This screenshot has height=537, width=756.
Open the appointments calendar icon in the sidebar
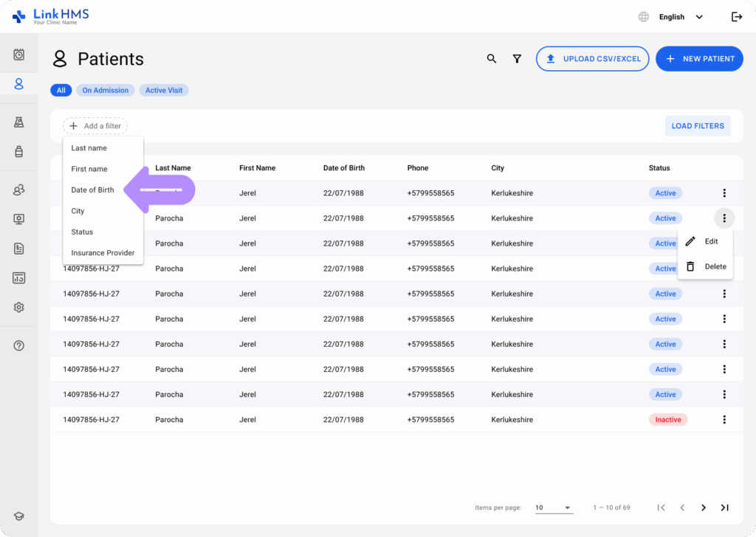[20, 53]
